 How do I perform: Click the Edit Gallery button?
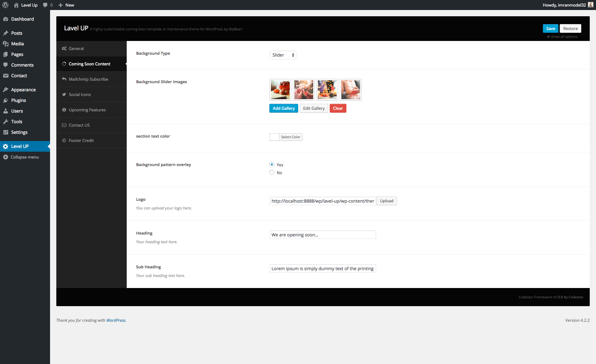[x=314, y=108]
